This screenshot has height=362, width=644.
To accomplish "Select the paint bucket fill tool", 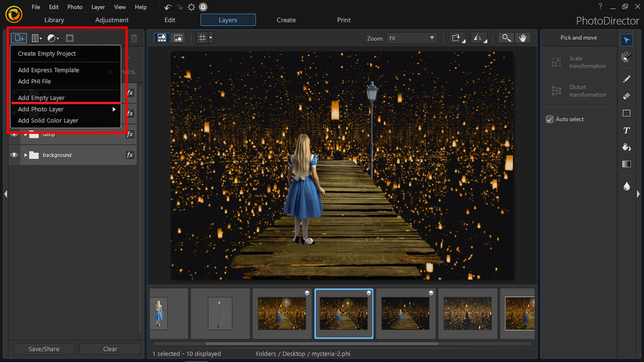I will [627, 147].
